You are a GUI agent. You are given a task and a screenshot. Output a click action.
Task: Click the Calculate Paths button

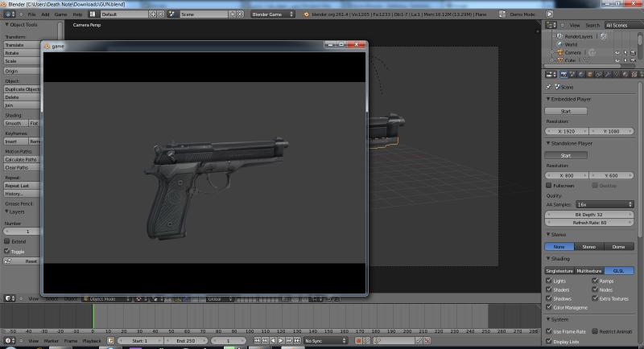(22, 159)
